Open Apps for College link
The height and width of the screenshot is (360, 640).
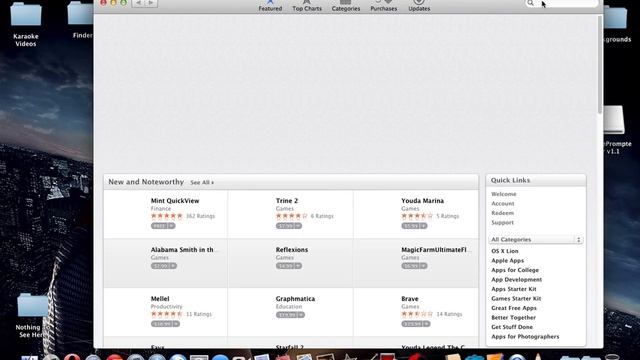515,270
